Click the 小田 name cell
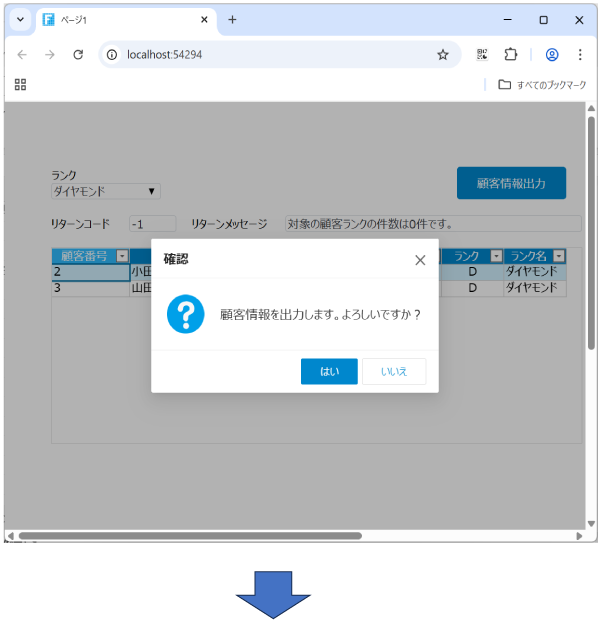 [141, 272]
